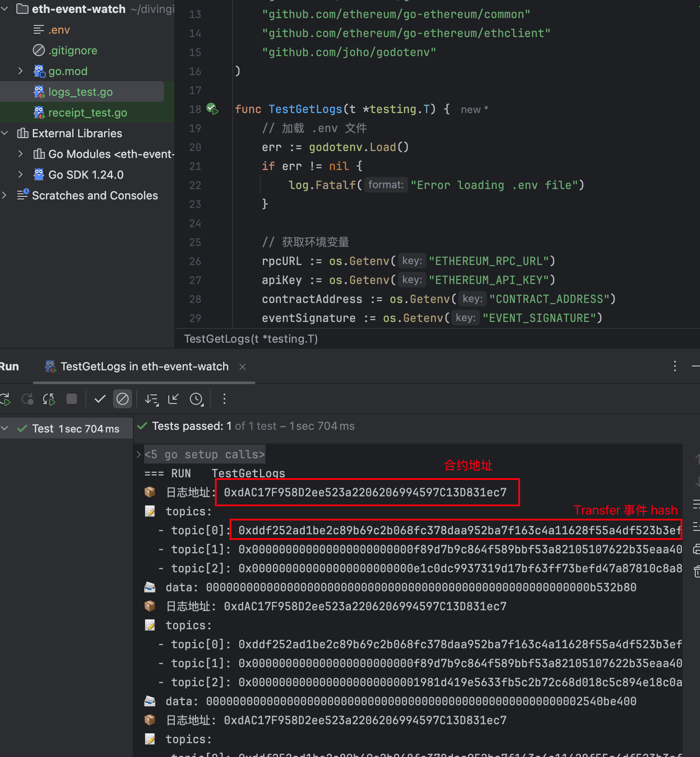Select go.mod in project tree
Image resolution: width=700 pixels, height=757 pixels.
click(x=68, y=71)
